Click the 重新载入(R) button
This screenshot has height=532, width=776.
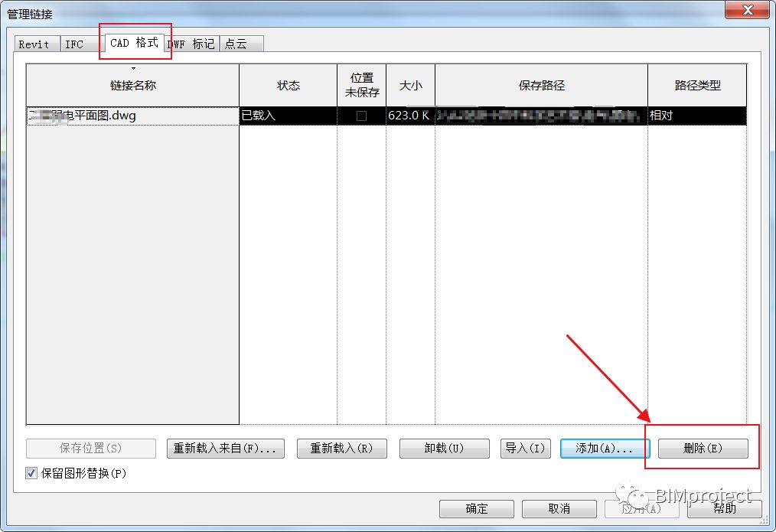point(341,449)
